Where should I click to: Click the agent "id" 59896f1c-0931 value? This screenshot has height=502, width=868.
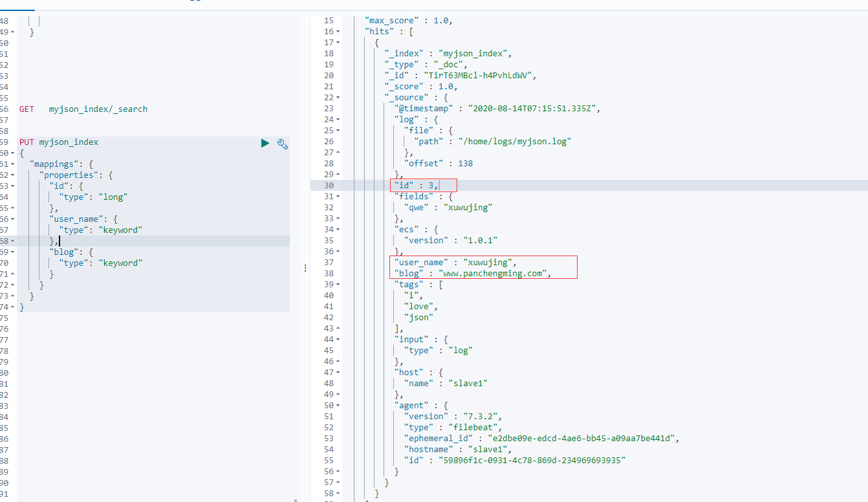(x=532, y=461)
